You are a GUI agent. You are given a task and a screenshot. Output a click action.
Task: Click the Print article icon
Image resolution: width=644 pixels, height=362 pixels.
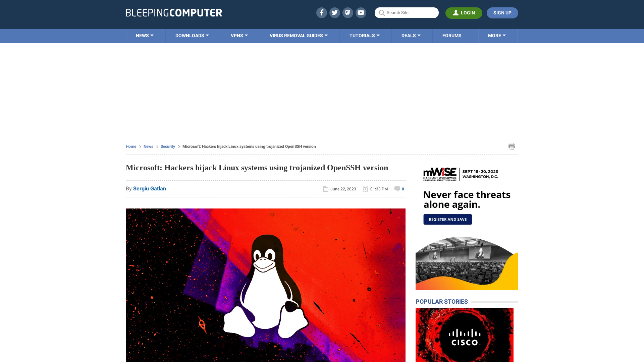coord(512,146)
